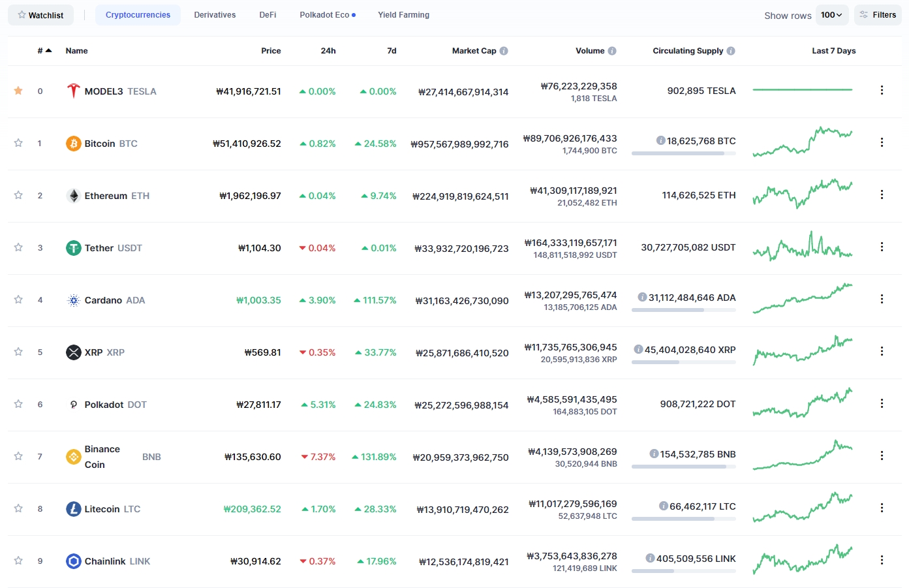Image resolution: width=909 pixels, height=588 pixels.
Task: Switch to the DeFi tab
Action: (x=268, y=15)
